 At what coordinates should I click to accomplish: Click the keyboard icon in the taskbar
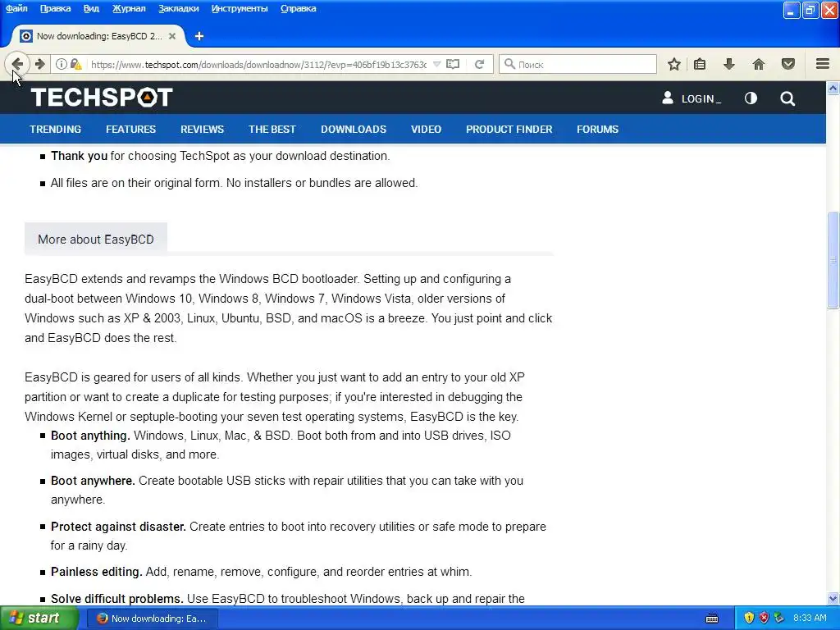[x=712, y=619]
